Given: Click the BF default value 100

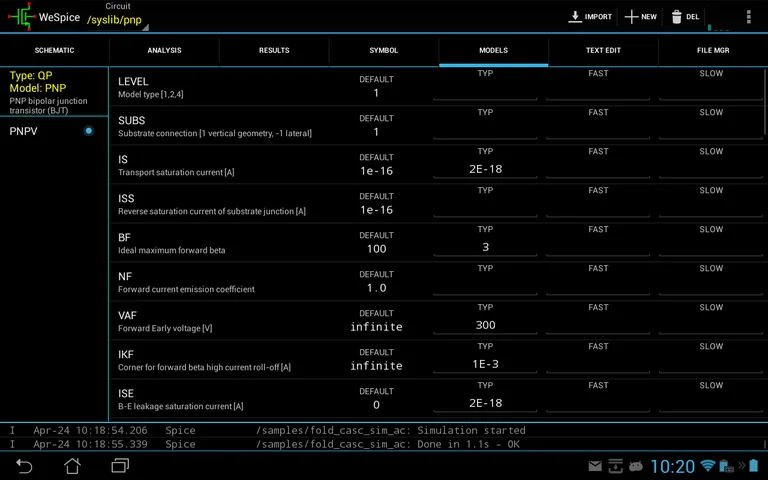Looking at the screenshot, I should pyautogui.click(x=376, y=249).
